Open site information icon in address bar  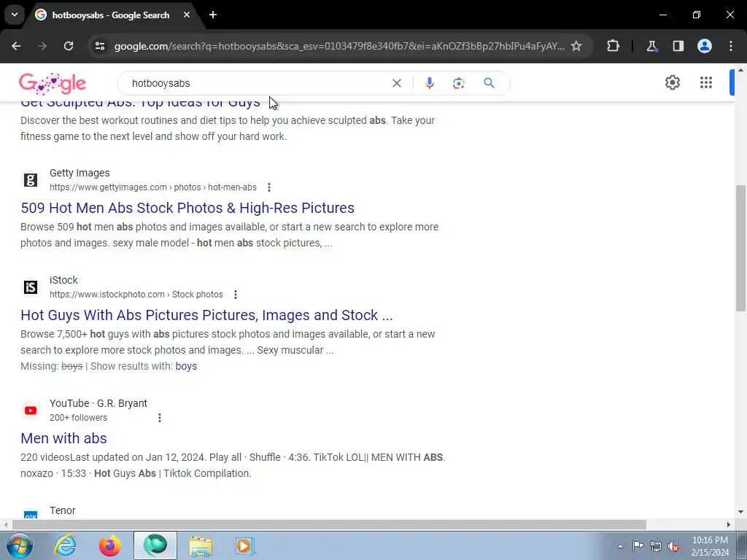point(100,46)
